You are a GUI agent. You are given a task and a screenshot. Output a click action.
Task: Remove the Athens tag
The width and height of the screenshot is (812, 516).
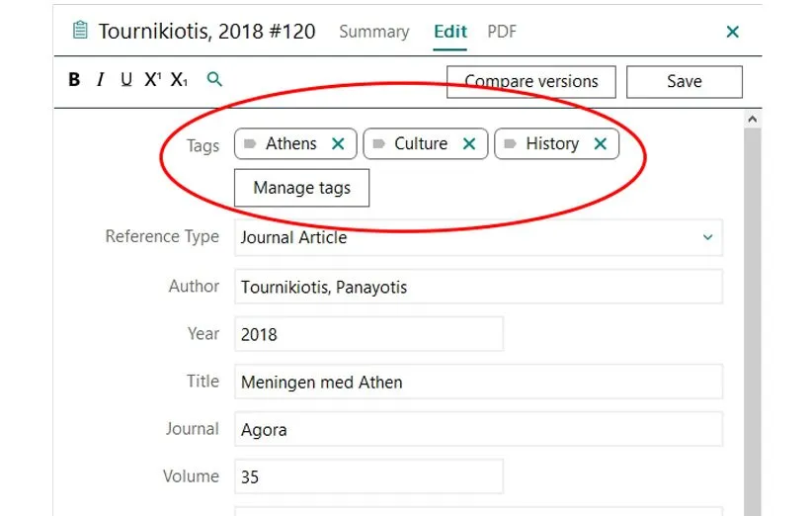338,144
